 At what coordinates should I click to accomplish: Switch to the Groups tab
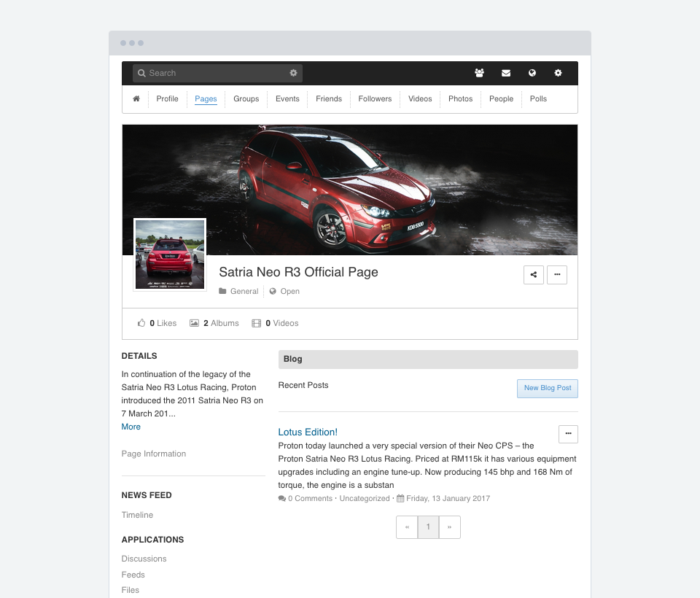coord(246,99)
